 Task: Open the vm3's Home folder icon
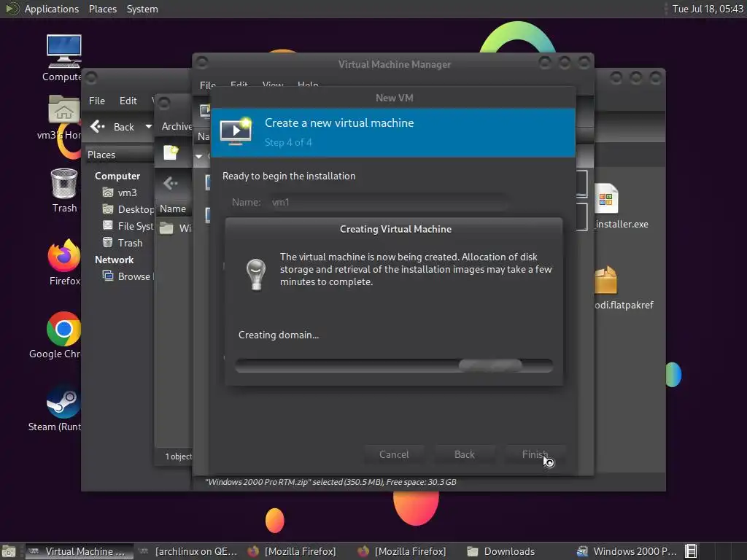64,110
